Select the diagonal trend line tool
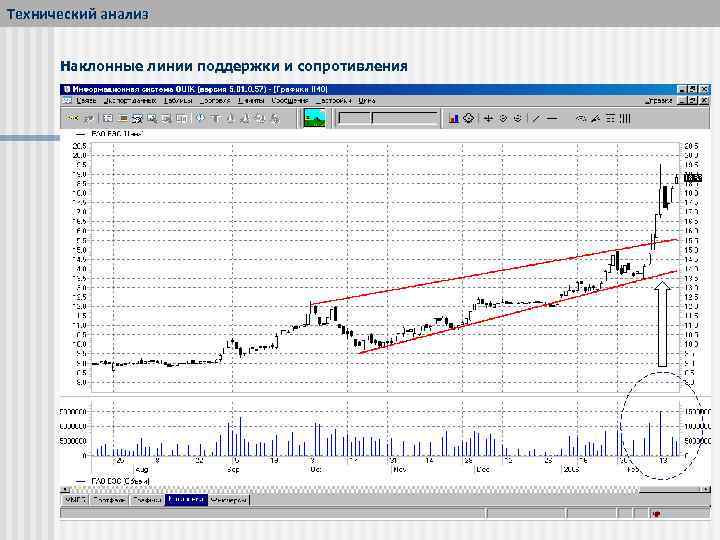This screenshot has width=720, height=540. coord(536,119)
